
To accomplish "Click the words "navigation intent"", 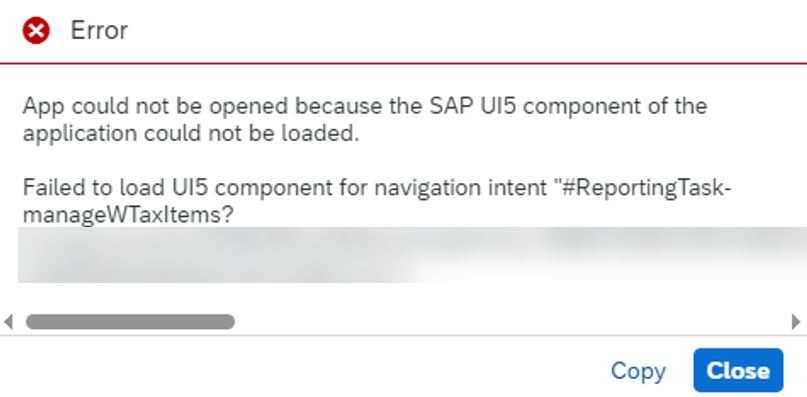I will click(x=458, y=188).
